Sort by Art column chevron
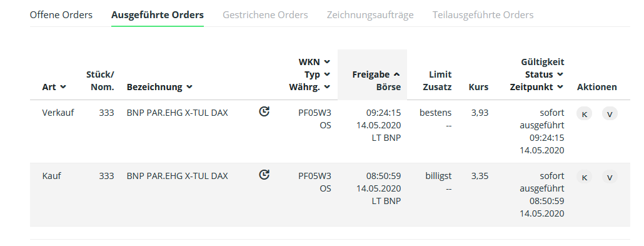This screenshot has height=246, width=644. tap(63, 87)
